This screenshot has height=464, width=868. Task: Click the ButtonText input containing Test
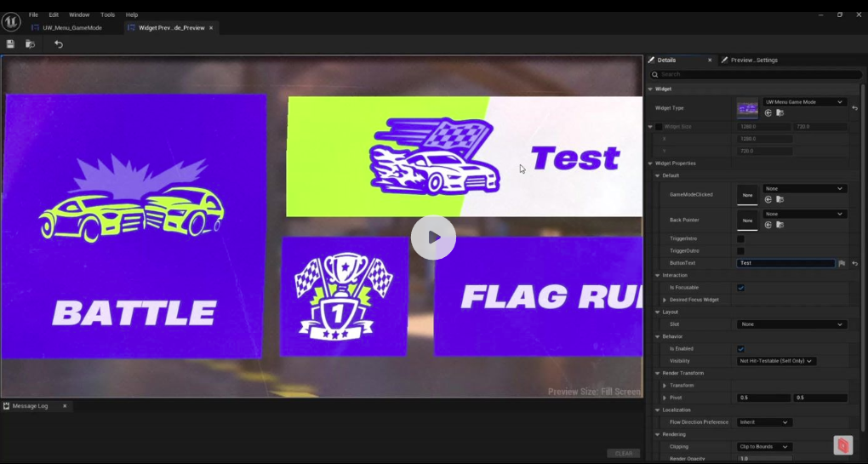785,264
